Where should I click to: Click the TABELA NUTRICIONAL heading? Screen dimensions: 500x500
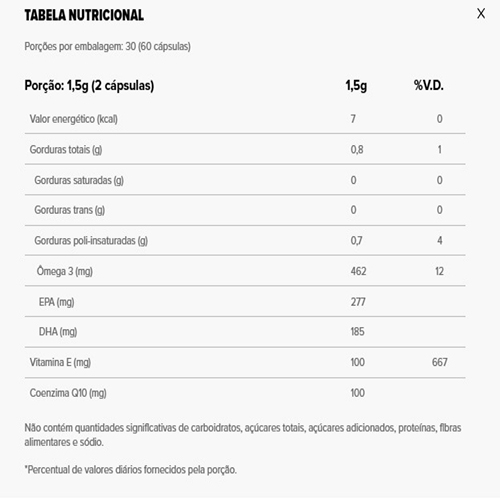[x=84, y=15]
